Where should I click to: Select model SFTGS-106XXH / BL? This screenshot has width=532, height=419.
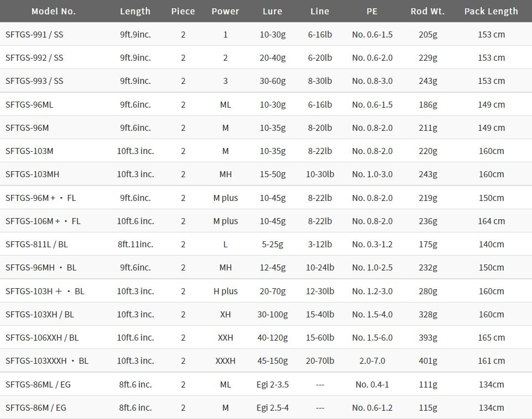click(x=42, y=337)
